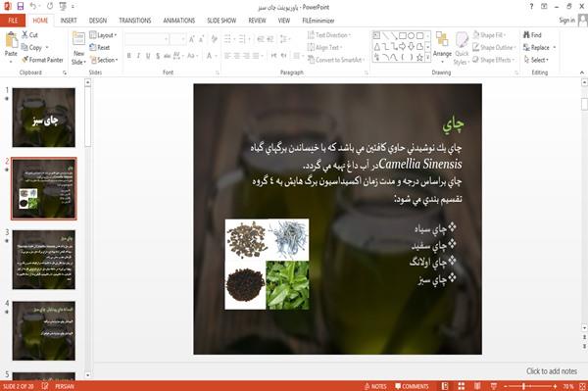Image resolution: width=588 pixels, height=391 pixels.
Task: Expand the Layout dropdown
Action: coord(103,35)
